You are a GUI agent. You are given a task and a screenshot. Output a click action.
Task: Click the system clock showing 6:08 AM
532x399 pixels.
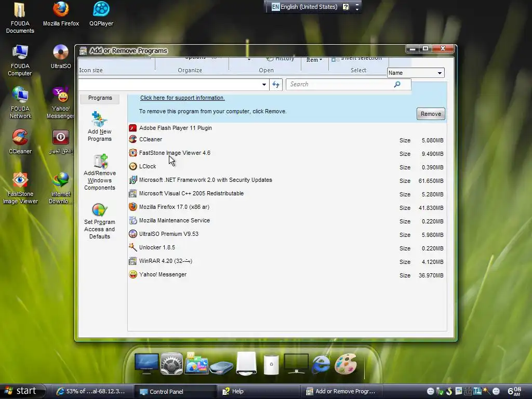(x=514, y=392)
